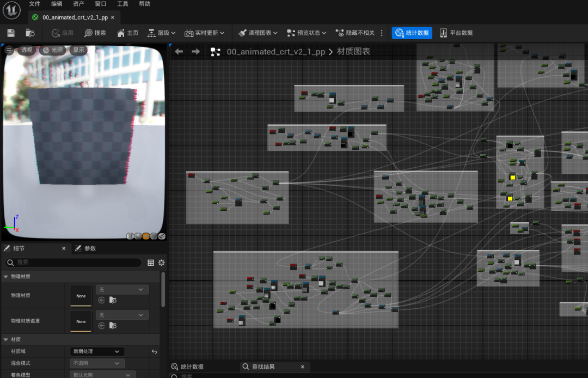Switch to the 细节 (Details) tab
Screen dimensions: 588x378
click(19, 248)
